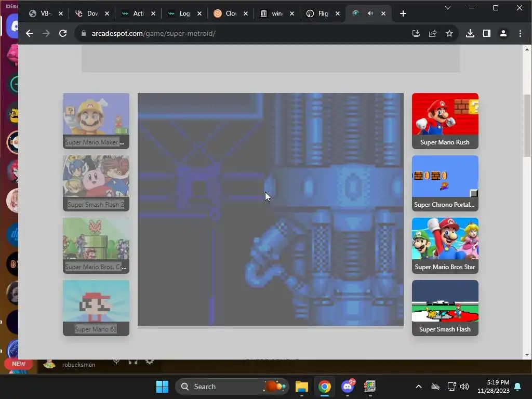Toggle the Chrome side panel
This screenshot has width=532, height=399.
(486, 33)
